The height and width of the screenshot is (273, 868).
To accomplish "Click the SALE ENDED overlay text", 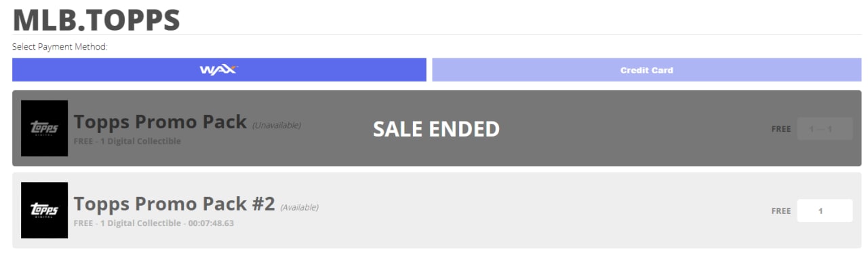I will (x=436, y=129).
